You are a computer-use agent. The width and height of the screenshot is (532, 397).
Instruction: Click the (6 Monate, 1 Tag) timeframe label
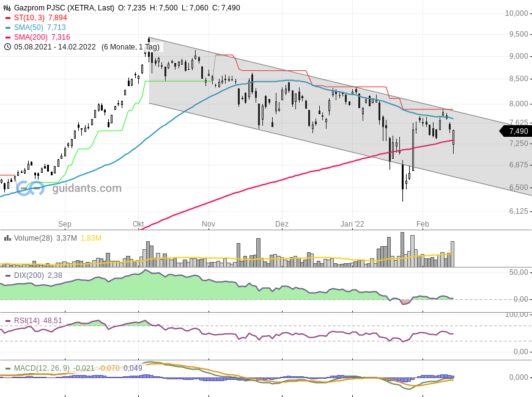point(130,47)
